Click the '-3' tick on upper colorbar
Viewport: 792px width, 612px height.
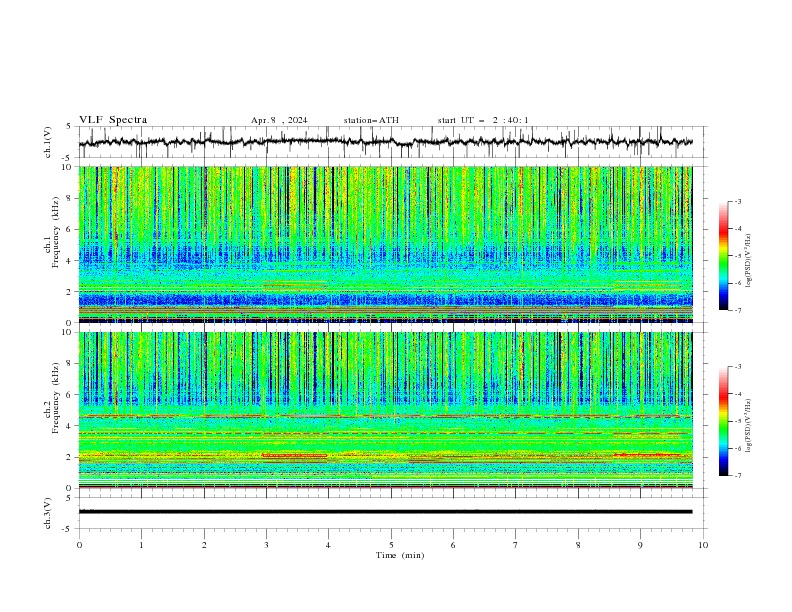point(738,201)
